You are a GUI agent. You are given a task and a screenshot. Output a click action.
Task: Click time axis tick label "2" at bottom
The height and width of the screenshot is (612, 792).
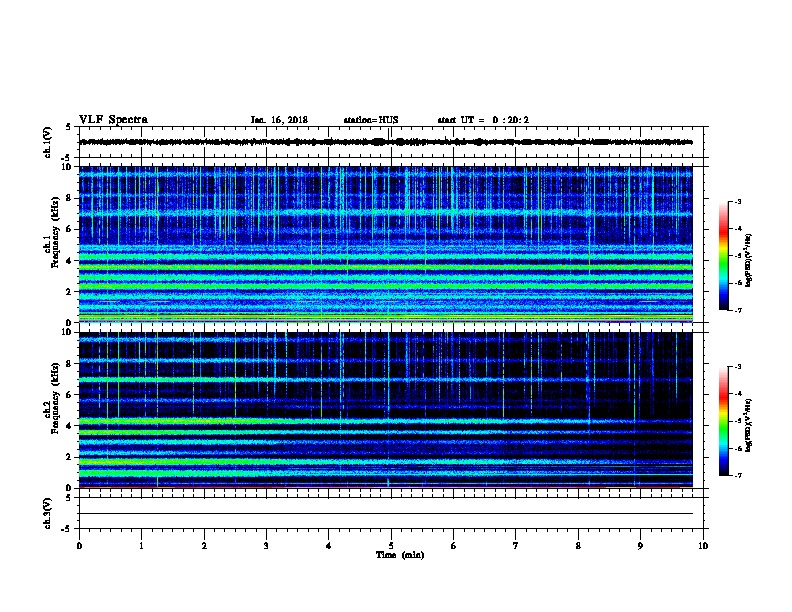tap(204, 545)
